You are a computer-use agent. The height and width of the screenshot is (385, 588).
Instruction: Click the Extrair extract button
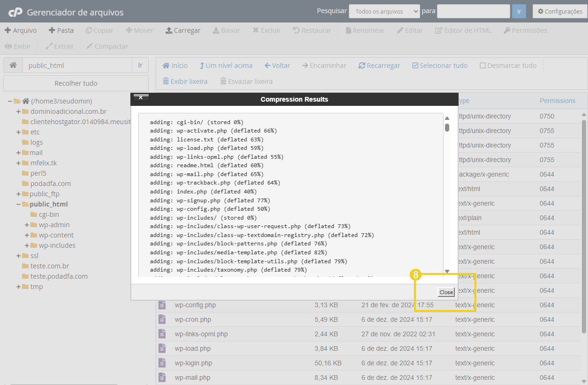[x=60, y=46]
